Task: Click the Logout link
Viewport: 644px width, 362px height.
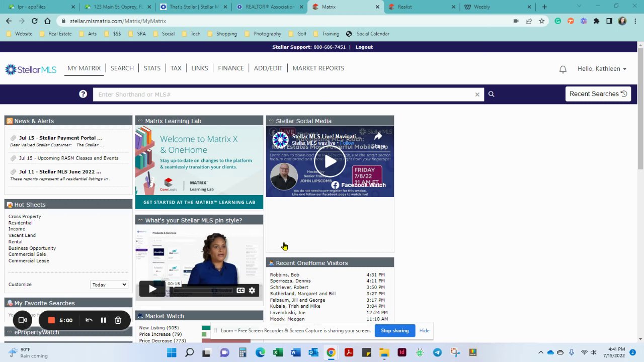Action: (x=364, y=47)
